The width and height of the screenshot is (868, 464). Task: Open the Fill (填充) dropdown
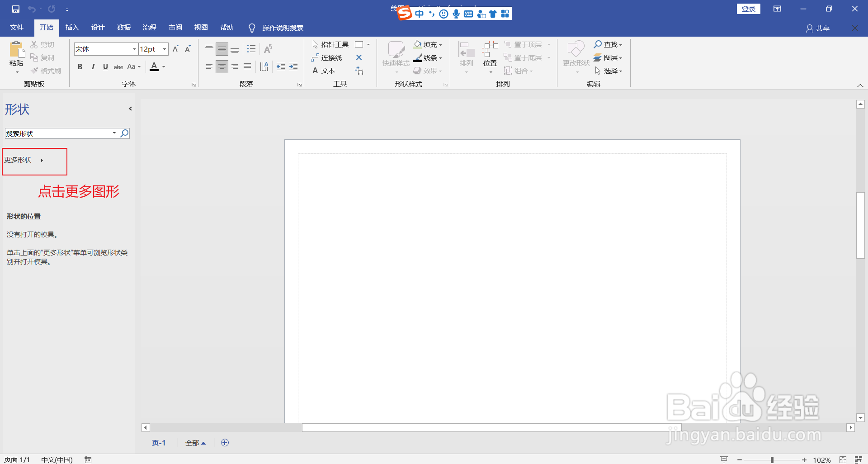(428, 44)
